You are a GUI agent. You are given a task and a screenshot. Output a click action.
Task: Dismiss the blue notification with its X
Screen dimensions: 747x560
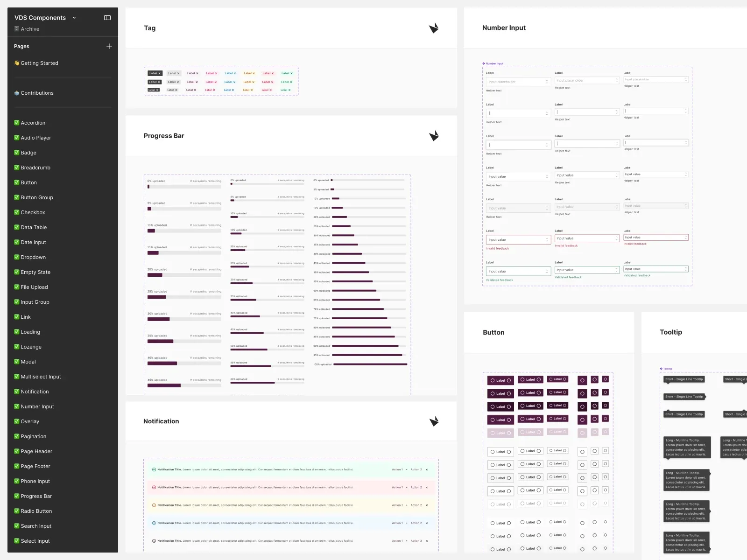[427, 523]
